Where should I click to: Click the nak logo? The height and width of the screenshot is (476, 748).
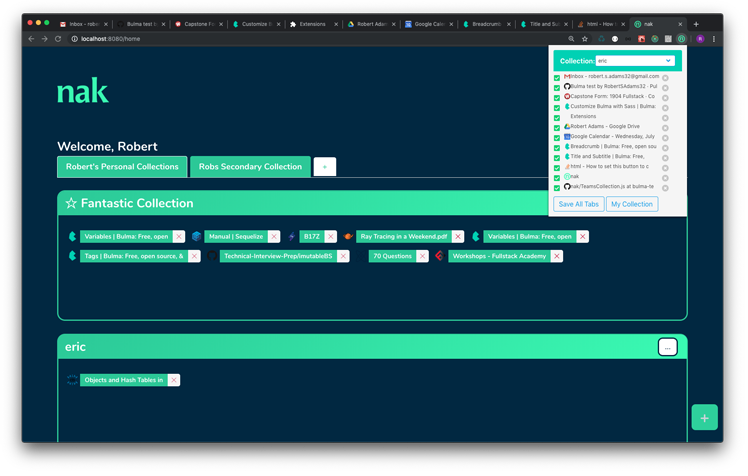click(83, 91)
